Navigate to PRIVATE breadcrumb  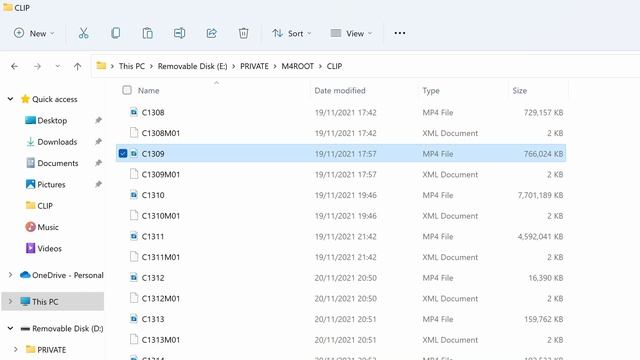coord(254,66)
